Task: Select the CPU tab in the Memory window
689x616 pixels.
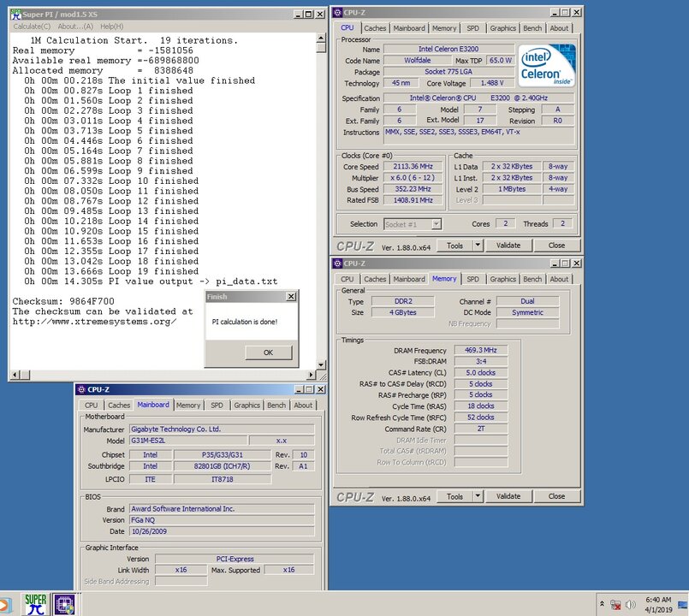Action: point(347,279)
